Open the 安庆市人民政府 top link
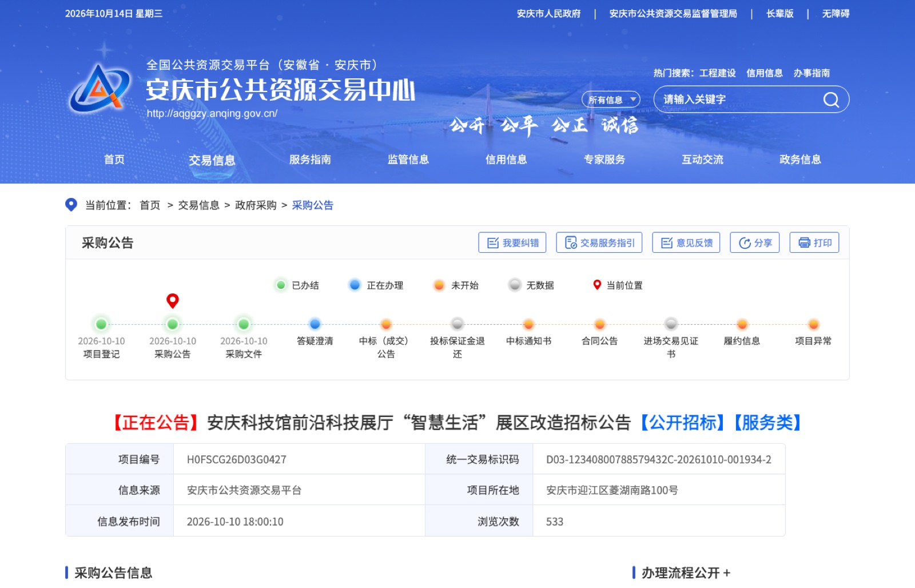 (548, 14)
